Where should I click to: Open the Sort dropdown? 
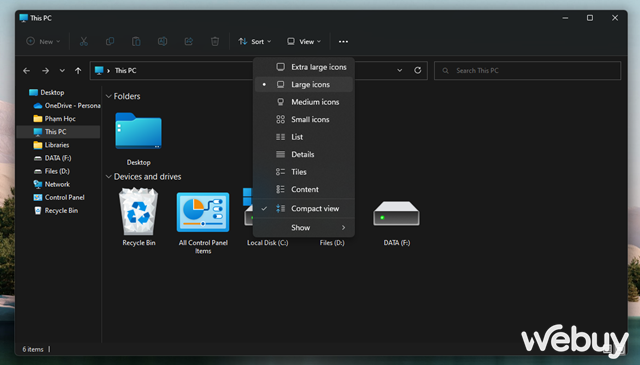tap(255, 42)
